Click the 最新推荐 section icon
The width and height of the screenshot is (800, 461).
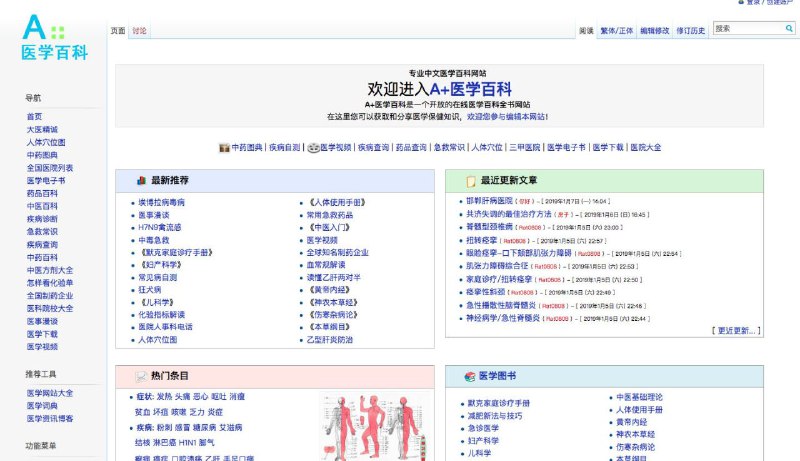click(x=141, y=181)
